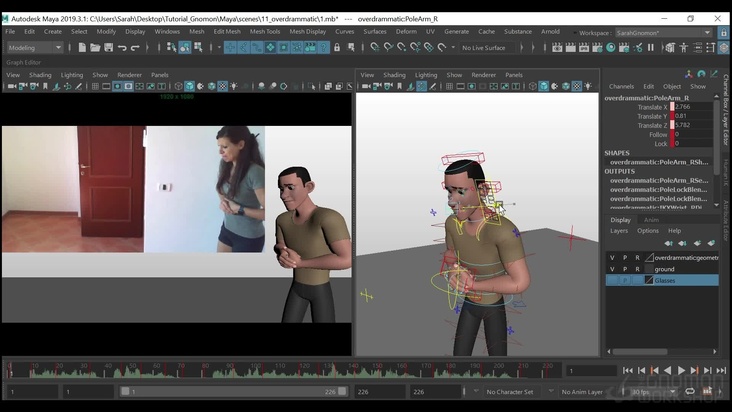Select by hierarchy mode icon
732x412 pixels.
tap(171, 48)
